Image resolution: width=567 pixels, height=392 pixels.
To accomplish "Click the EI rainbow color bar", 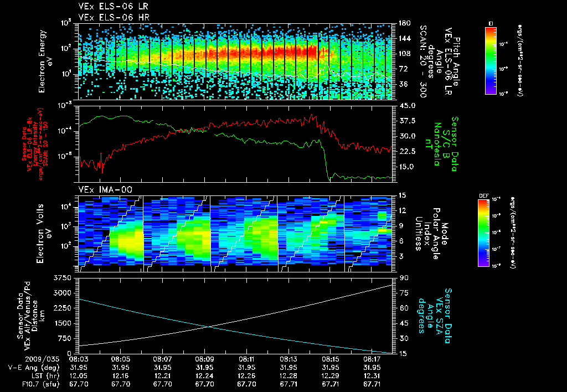I will (491, 61).
